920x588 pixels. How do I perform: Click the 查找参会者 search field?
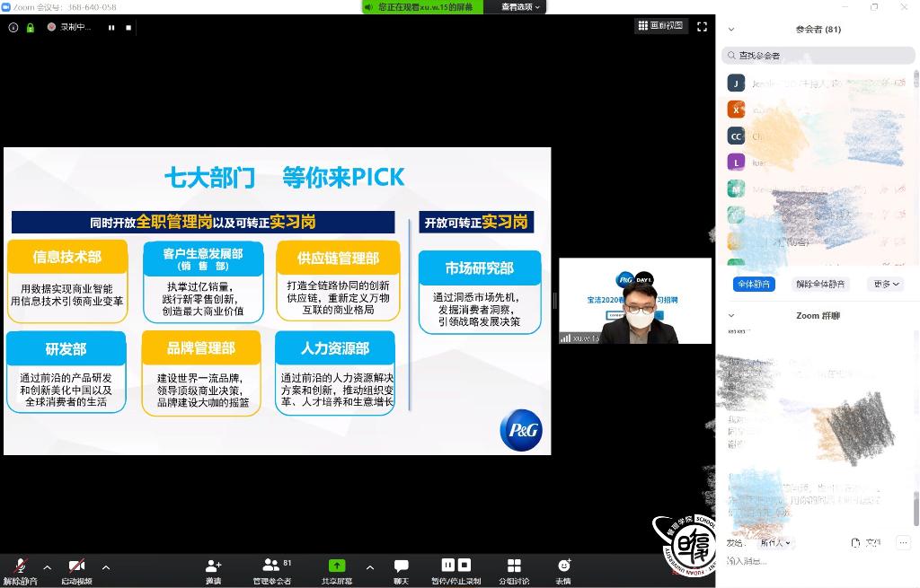pos(818,56)
